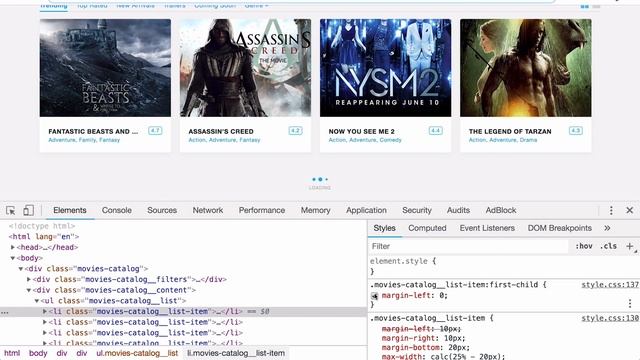Image resolution: width=640 pixels, height=360 pixels.
Task: Open the Application tab
Action: (x=366, y=210)
